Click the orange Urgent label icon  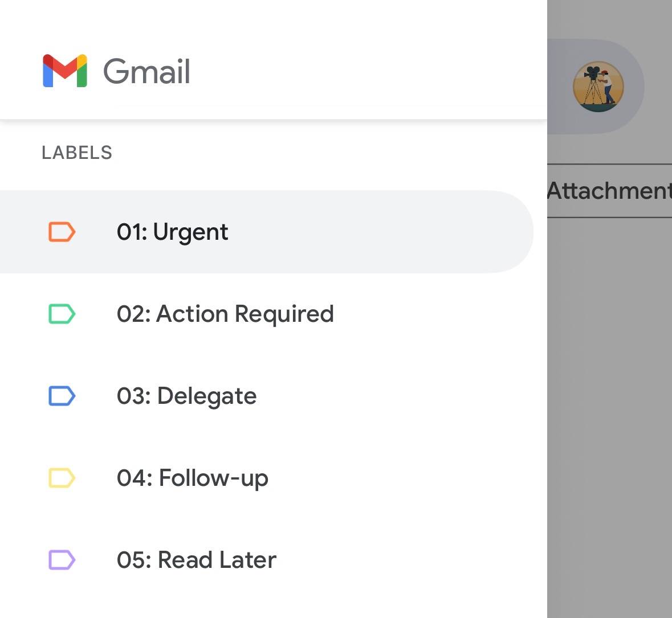point(62,232)
